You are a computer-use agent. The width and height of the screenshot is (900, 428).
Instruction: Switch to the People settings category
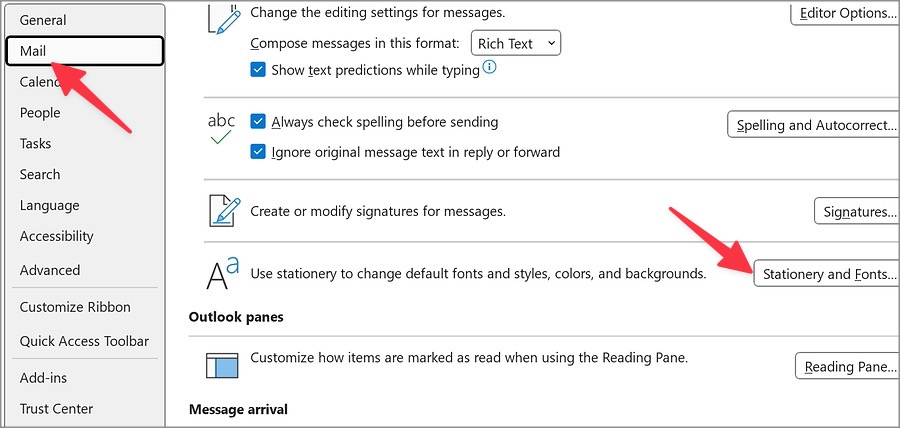[40, 113]
